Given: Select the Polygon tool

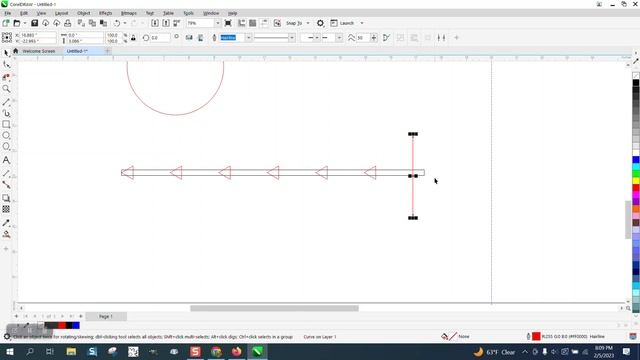Looking at the screenshot, I should 6,147.
